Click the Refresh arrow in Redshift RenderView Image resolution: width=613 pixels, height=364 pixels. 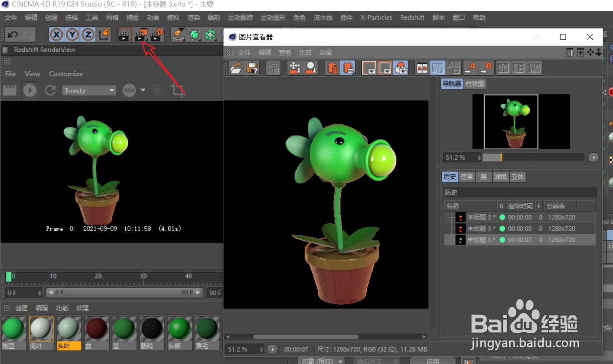[x=50, y=90]
